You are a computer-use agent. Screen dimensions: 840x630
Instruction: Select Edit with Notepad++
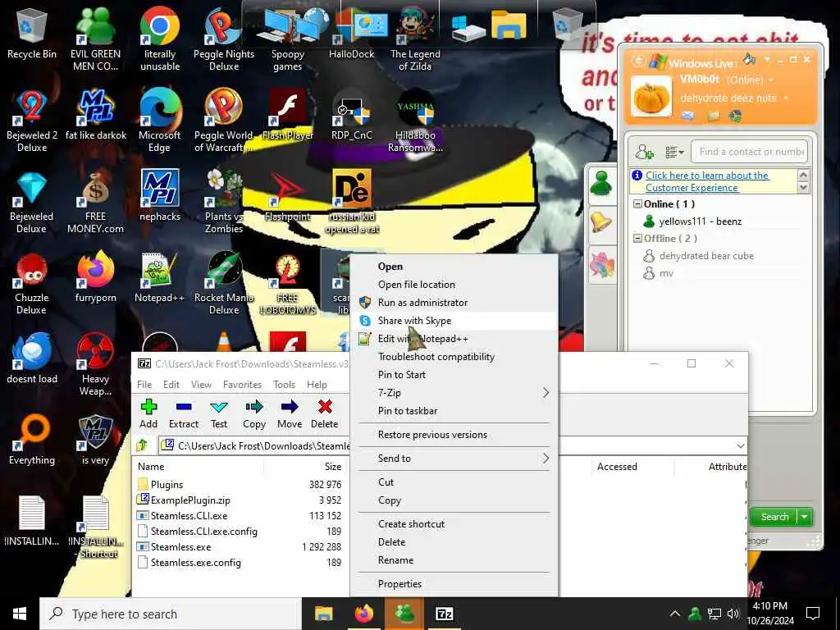pos(454,339)
